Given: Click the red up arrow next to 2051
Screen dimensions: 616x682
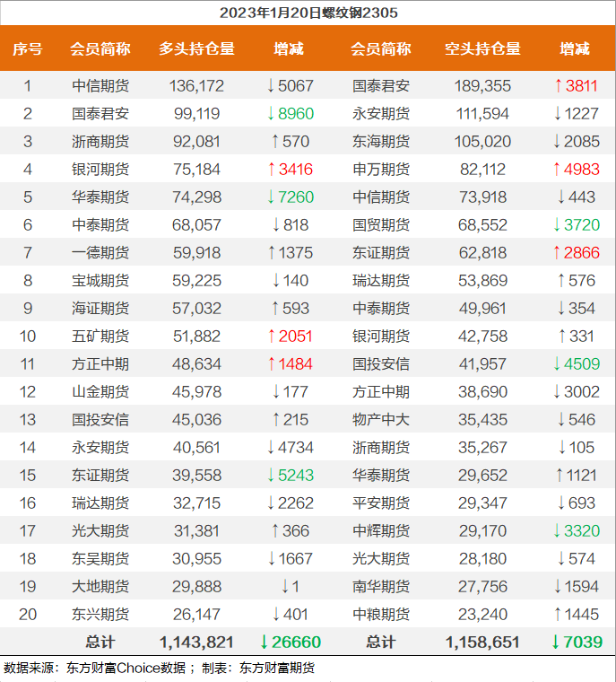Looking at the screenshot, I should coord(272,337).
